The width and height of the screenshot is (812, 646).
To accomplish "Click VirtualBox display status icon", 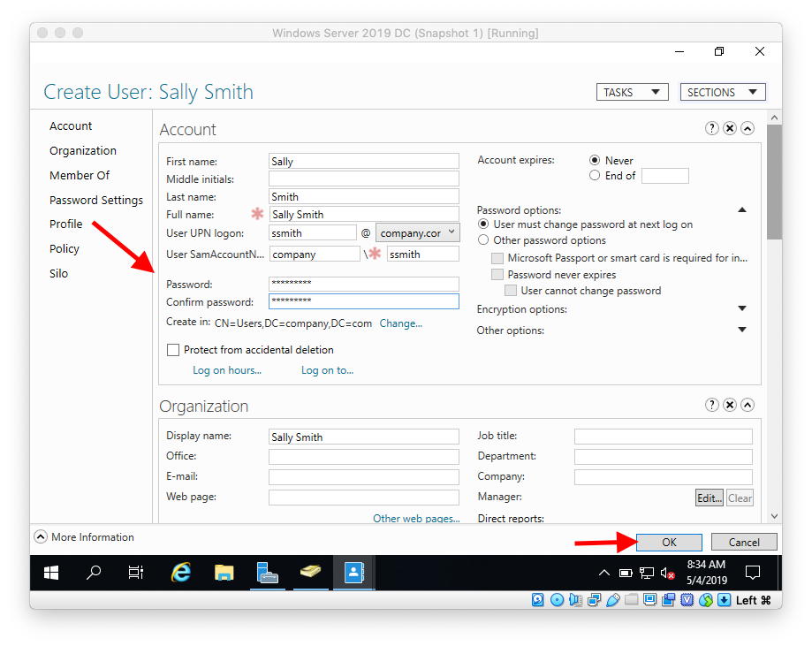I will [x=650, y=600].
